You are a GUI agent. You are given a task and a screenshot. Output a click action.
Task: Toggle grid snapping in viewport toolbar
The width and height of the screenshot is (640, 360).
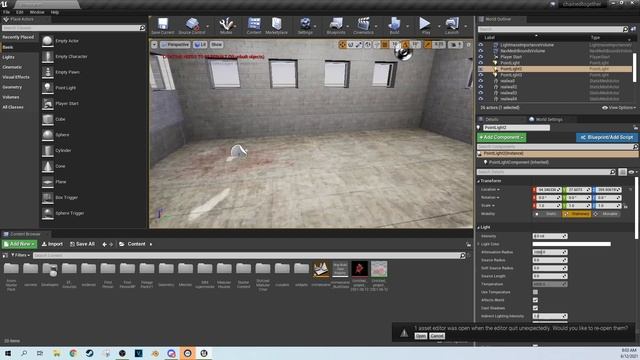click(385, 44)
